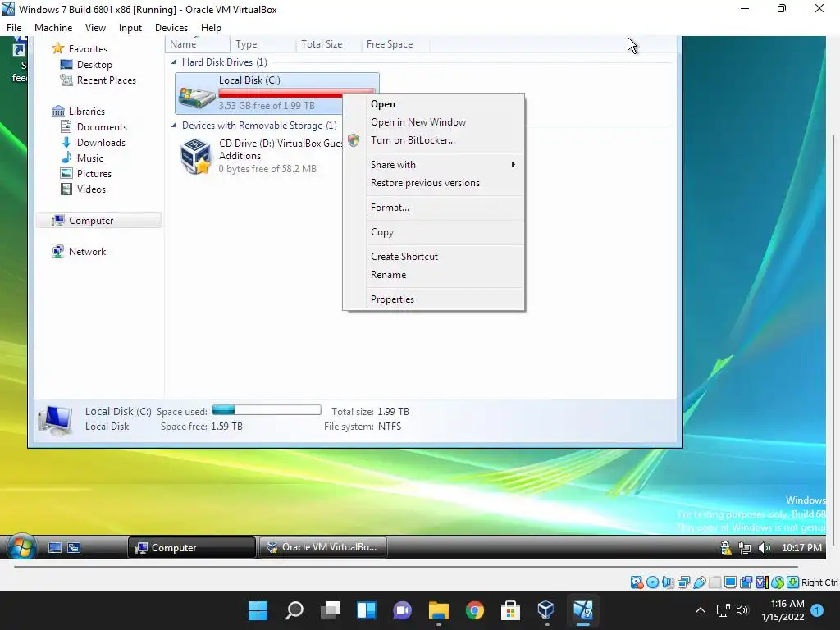Open the VirtualBox View menu
This screenshot has width=840, height=630.
click(95, 28)
